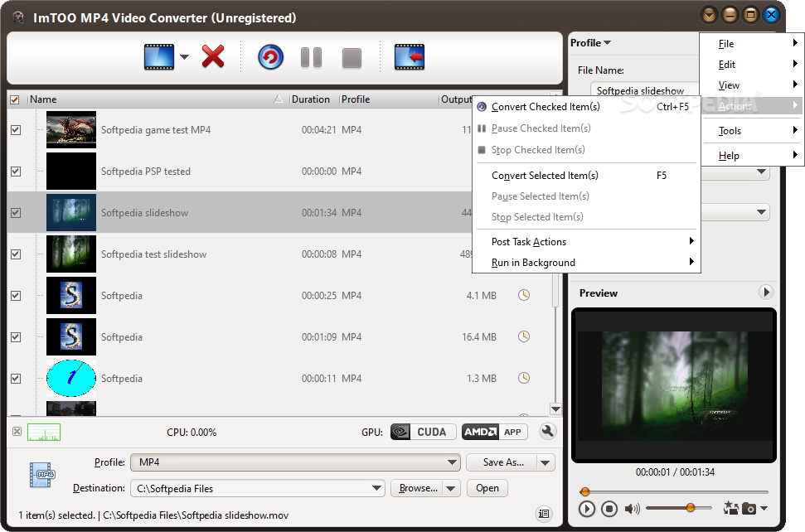
Task: Click the Open destination button
Action: 487,488
